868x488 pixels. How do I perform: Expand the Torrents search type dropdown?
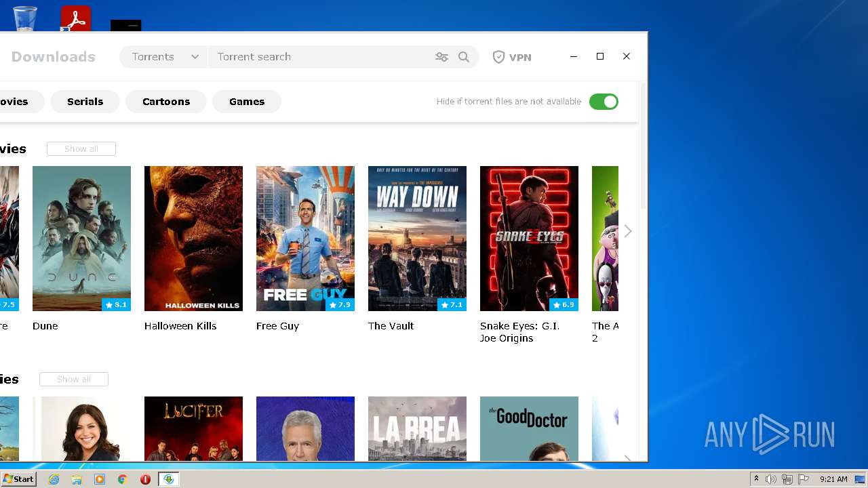coord(164,57)
